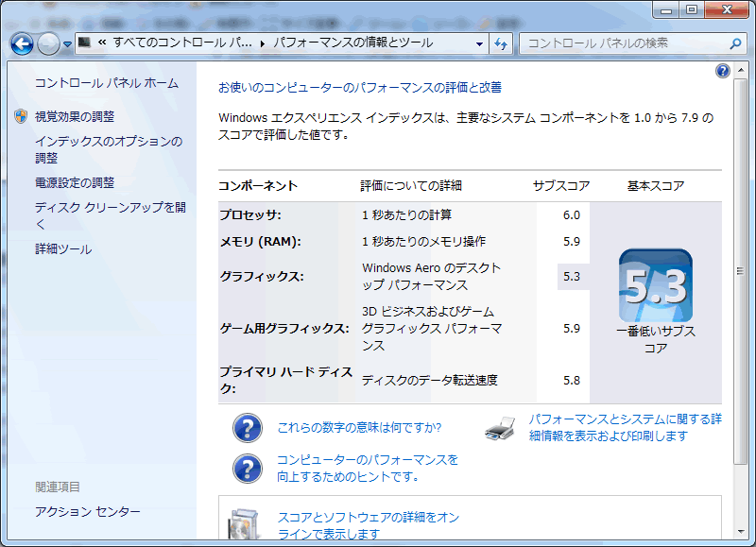Click question icon beside コンピューターのパフォーマンスを向上
The image size is (756, 547).
click(248, 469)
